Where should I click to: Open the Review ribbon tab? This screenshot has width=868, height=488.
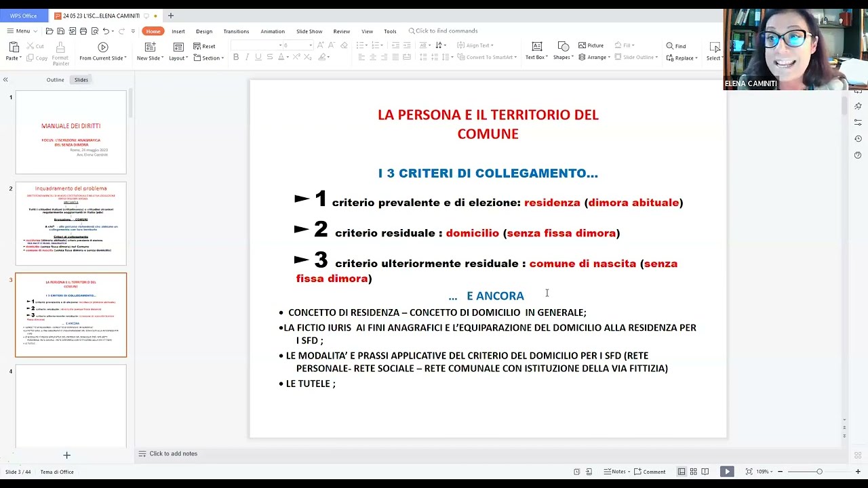click(342, 31)
